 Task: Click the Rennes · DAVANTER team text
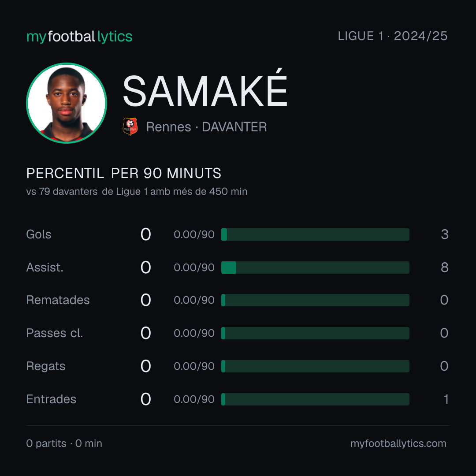(x=206, y=127)
